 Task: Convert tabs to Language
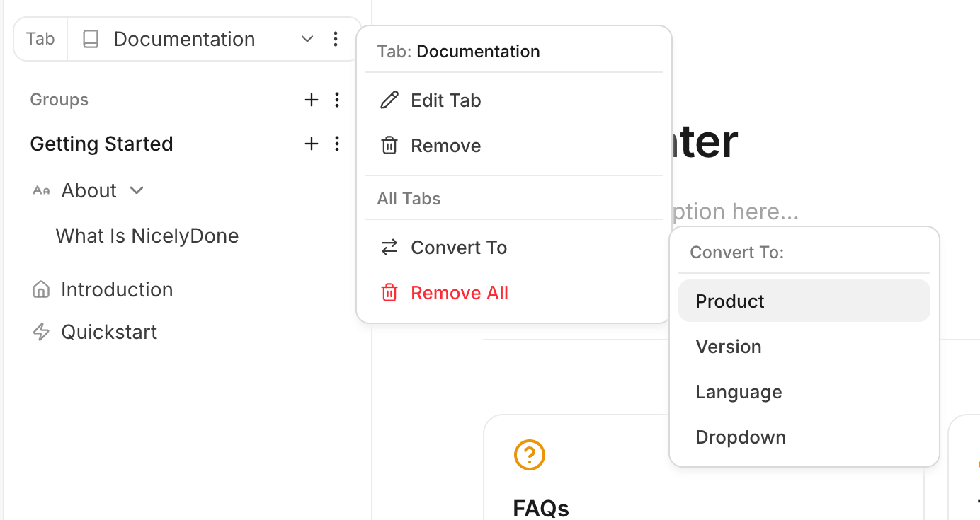804,392
